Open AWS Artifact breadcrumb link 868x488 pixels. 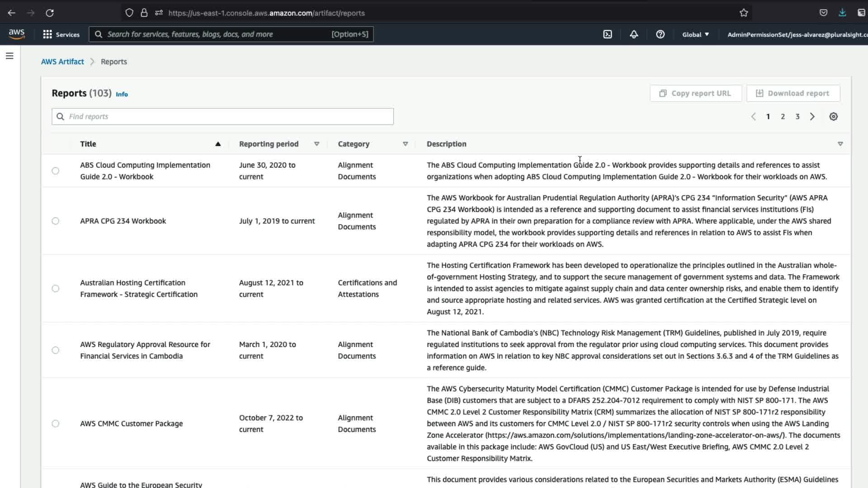tap(62, 61)
